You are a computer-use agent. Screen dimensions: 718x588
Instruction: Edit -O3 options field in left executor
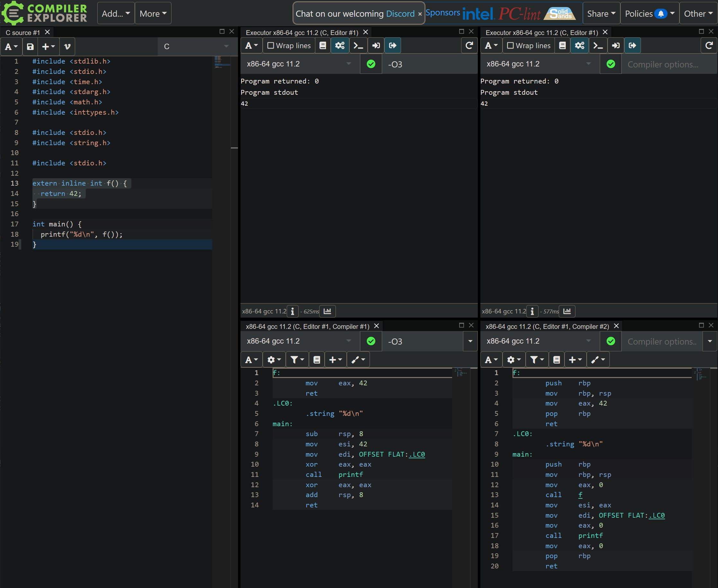429,64
